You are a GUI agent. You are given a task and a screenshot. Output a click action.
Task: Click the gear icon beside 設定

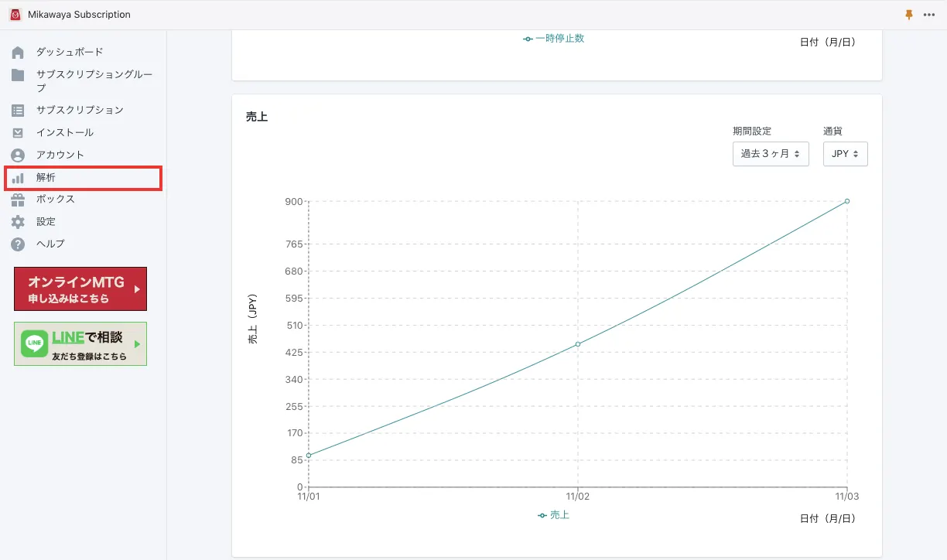[x=18, y=222]
